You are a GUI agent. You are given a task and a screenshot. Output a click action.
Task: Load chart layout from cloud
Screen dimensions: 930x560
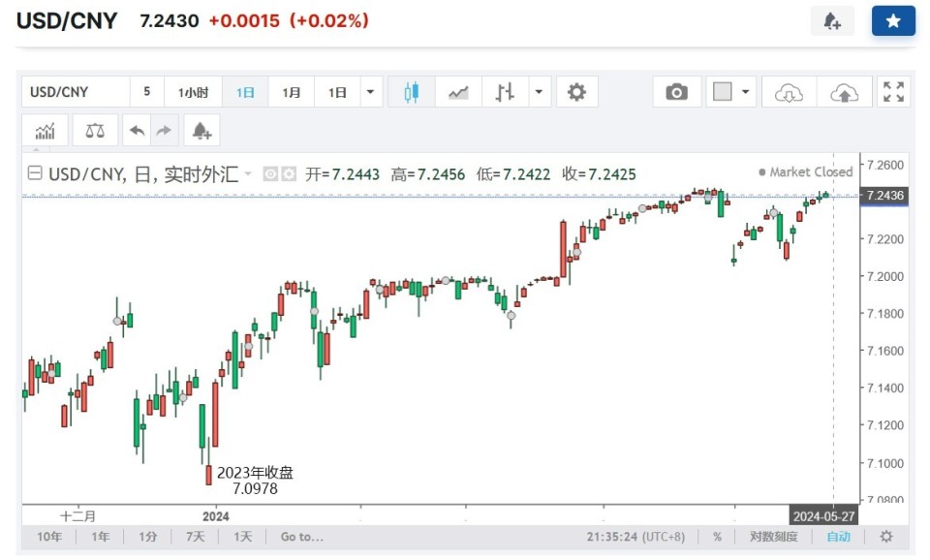tap(790, 92)
